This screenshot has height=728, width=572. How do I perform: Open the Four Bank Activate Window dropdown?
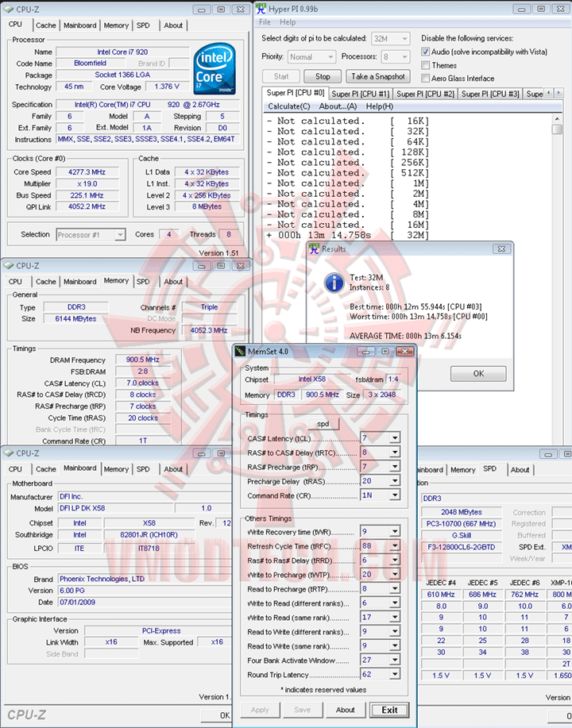click(x=395, y=661)
